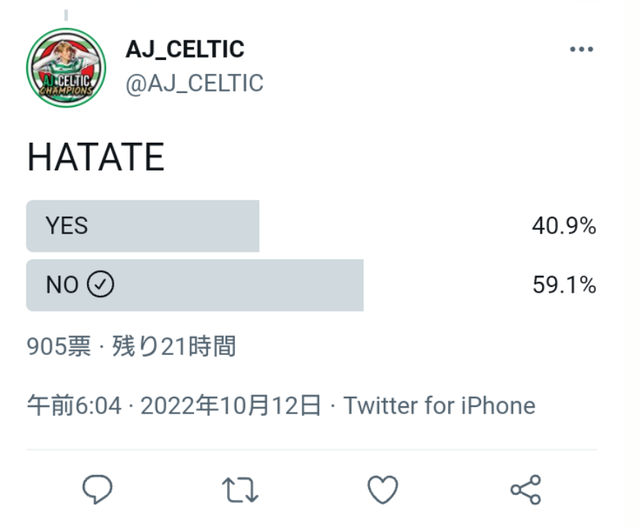This screenshot has height=527, width=640.
Task: Open the AJ_CELTIC display name profile
Action: point(185,49)
